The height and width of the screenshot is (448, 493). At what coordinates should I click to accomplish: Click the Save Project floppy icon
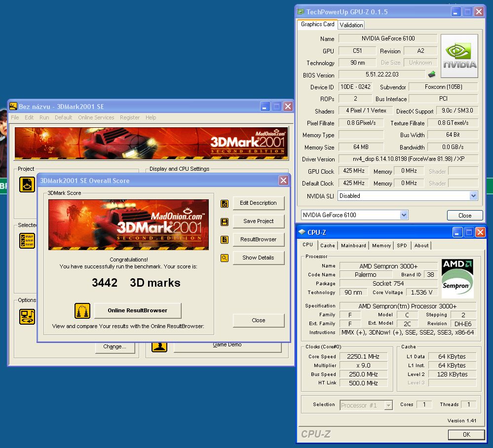coord(225,222)
